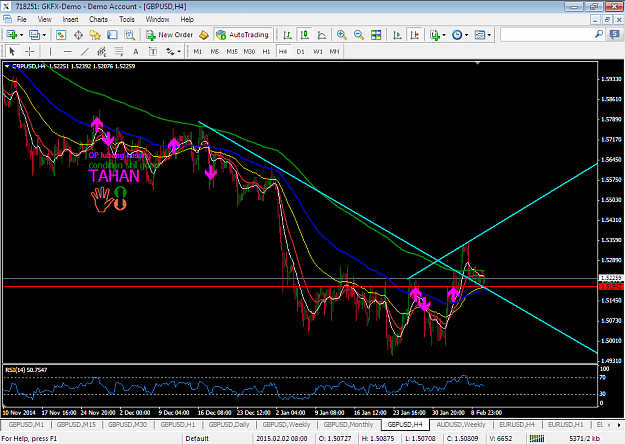The height and width of the screenshot is (444, 625).
Task: Select the Fibonacci Retracement tool
Action: coord(119,51)
